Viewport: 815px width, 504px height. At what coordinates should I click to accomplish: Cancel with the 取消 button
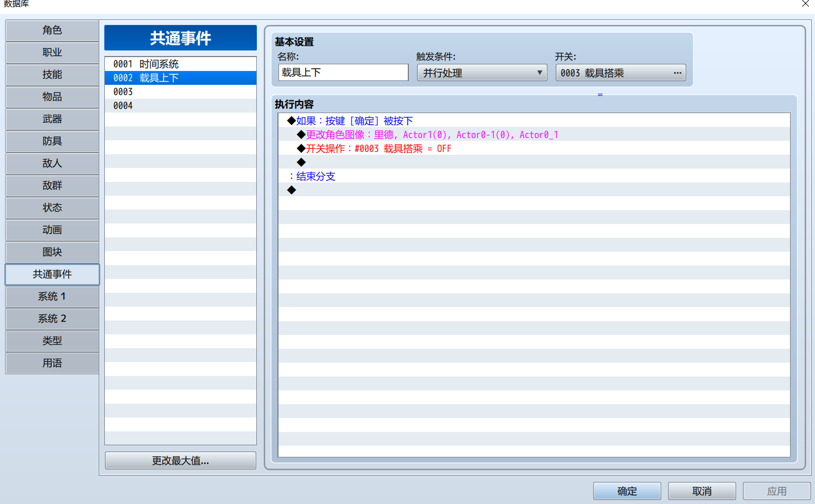(x=702, y=491)
